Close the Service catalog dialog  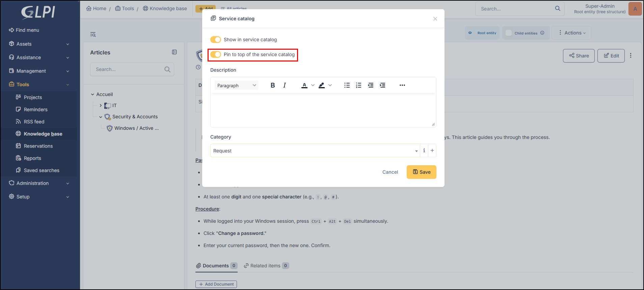click(435, 19)
